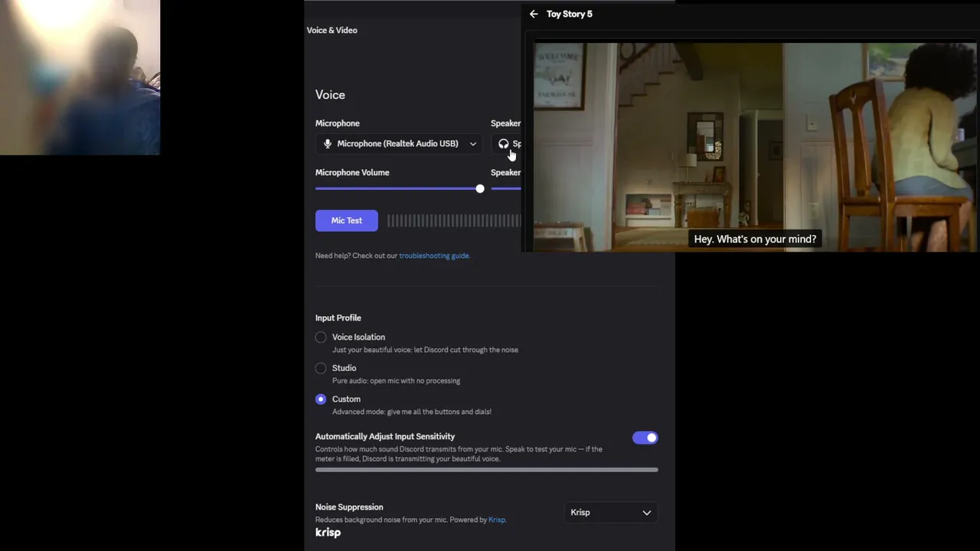The width and height of the screenshot is (980, 551).
Task: Click the krisp logo below Noise Suppression
Action: 328,533
